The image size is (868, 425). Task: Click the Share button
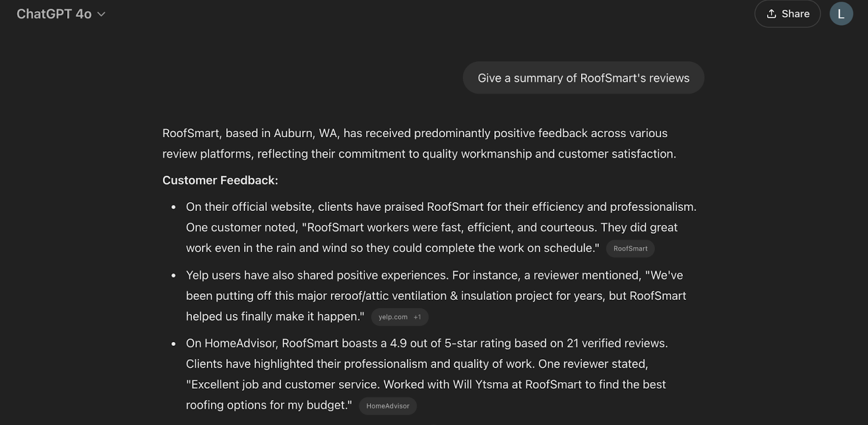pyautogui.click(x=787, y=14)
